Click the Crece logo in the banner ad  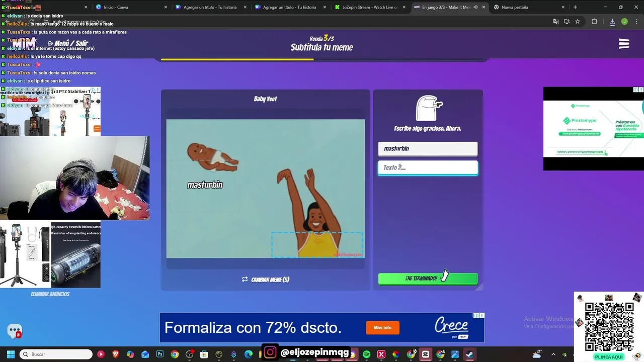[x=451, y=328]
